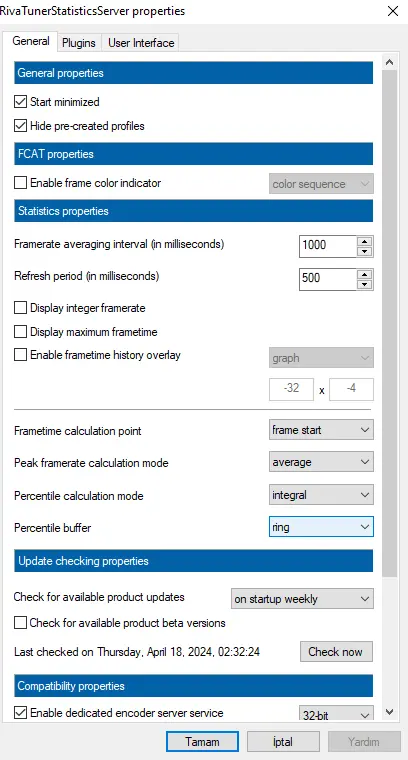Image resolution: width=408 pixels, height=760 pixels.
Task: Enable frame color indicator checkbox
Action: coord(20,183)
